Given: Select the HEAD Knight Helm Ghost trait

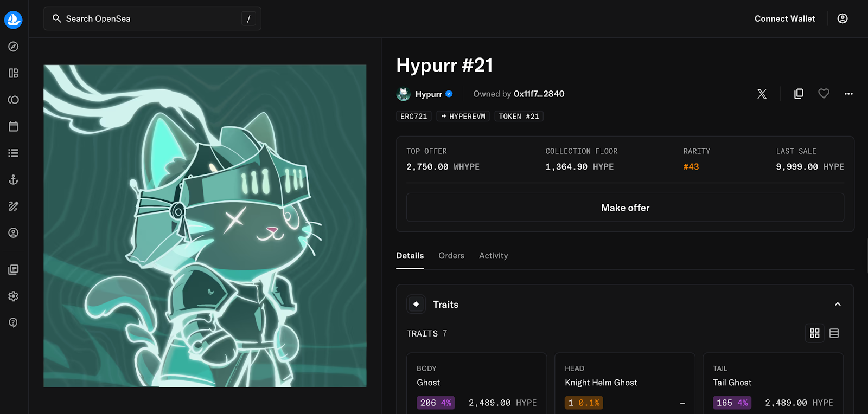Looking at the screenshot, I should tap(625, 384).
